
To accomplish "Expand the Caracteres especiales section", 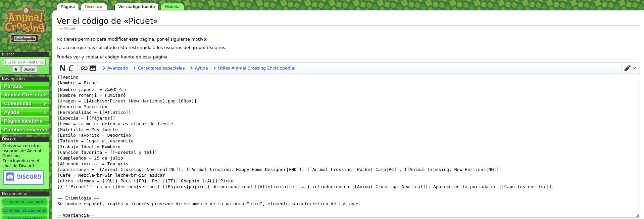I will 159,68.
